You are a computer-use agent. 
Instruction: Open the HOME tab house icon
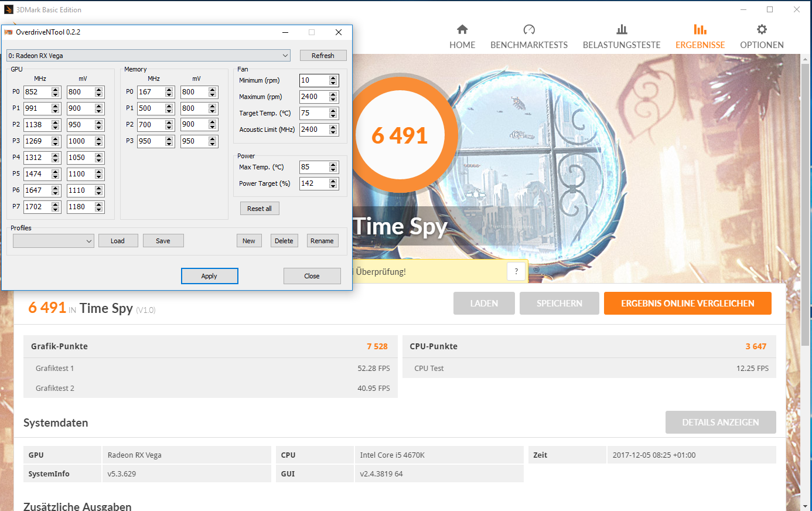pos(462,29)
